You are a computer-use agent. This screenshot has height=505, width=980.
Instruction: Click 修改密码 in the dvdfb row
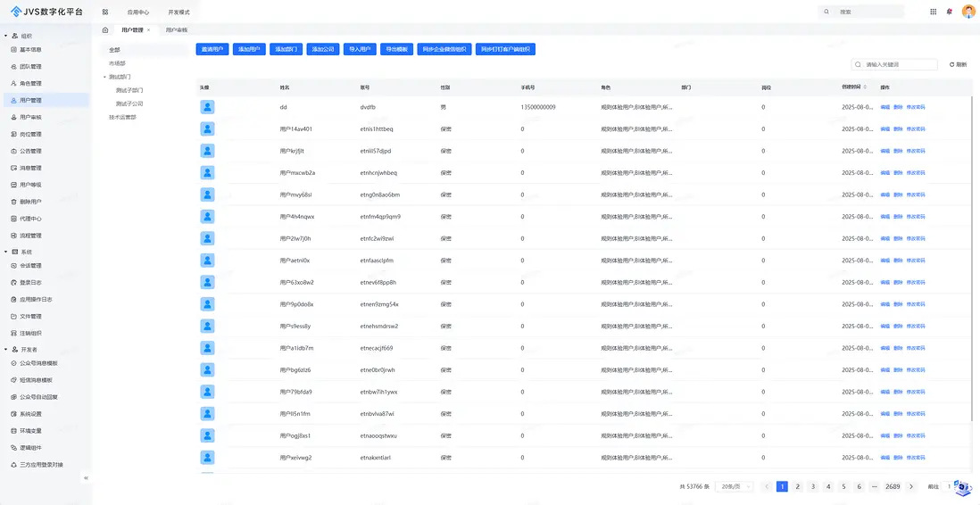click(916, 107)
